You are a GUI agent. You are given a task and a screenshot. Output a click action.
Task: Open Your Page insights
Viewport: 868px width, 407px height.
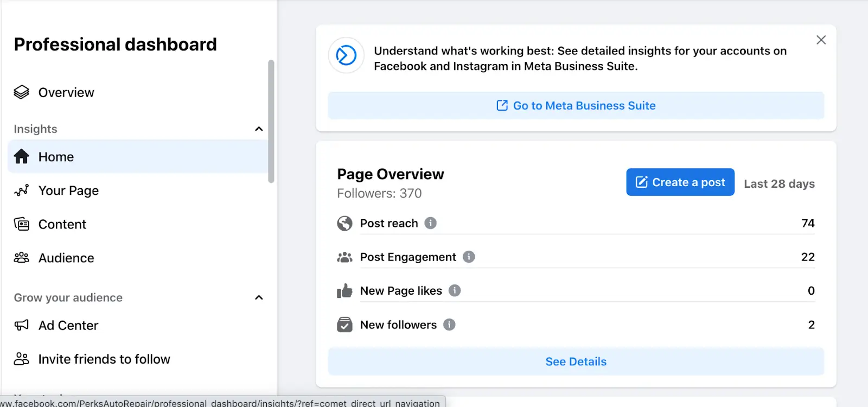[x=138, y=190]
